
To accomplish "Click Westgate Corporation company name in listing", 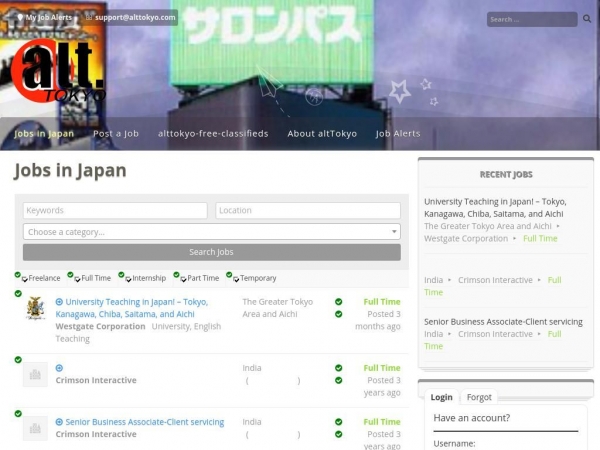I will [x=100, y=326].
